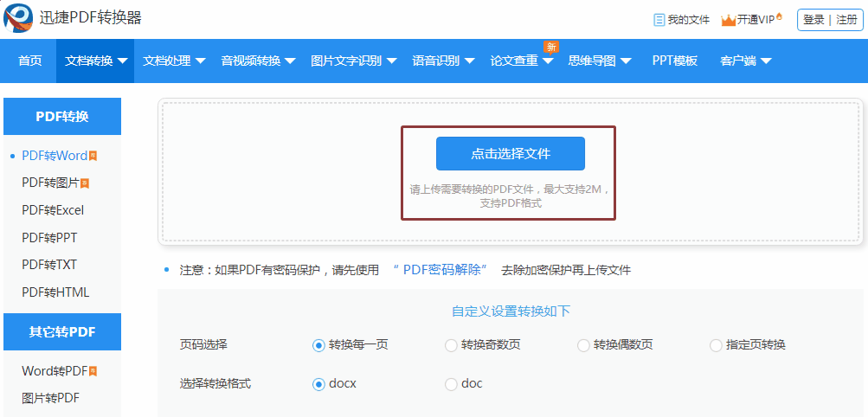Select 图片转PDF in the sidebar
The image size is (868, 417).
click(x=50, y=398)
